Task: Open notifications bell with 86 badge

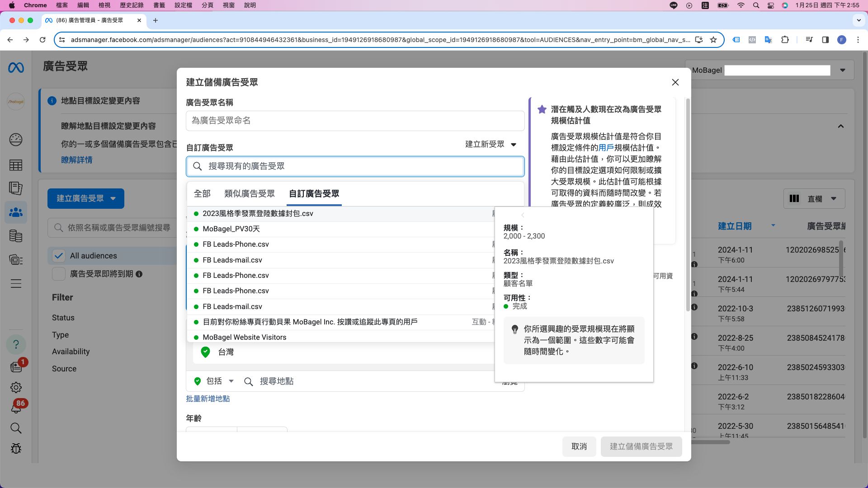Action: [16, 408]
